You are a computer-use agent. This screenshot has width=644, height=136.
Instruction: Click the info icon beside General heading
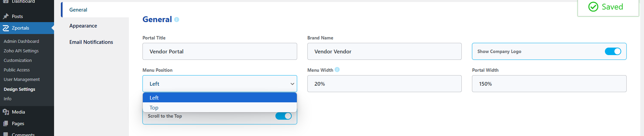(x=176, y=20)
